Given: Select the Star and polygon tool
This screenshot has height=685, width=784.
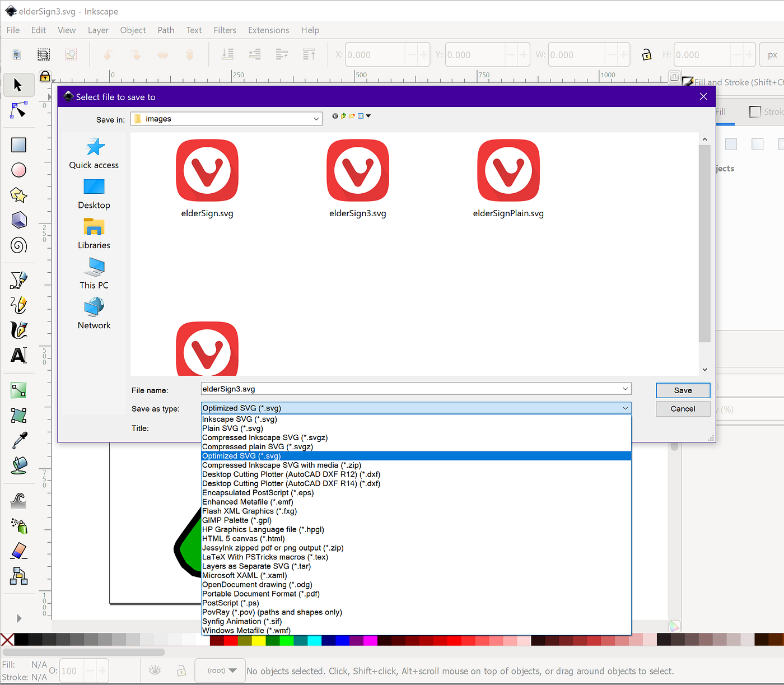Looking at the screenshot, I should click(x=18, y=195).
